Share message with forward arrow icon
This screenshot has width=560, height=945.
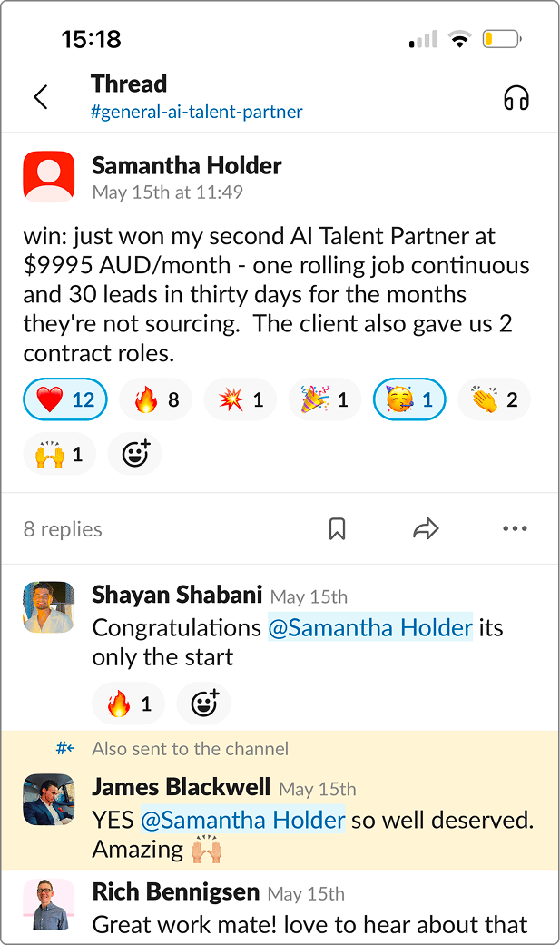click(x=426, y=529)
